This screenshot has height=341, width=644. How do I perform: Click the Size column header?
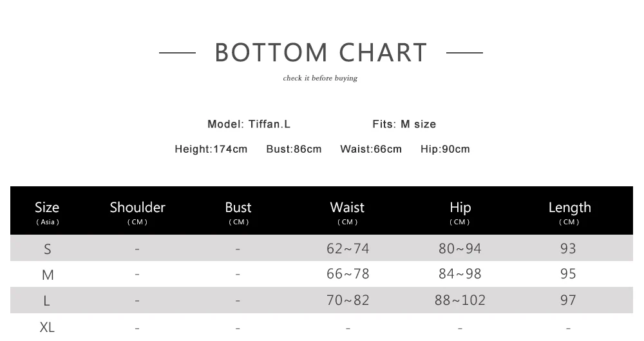(47, 208)
